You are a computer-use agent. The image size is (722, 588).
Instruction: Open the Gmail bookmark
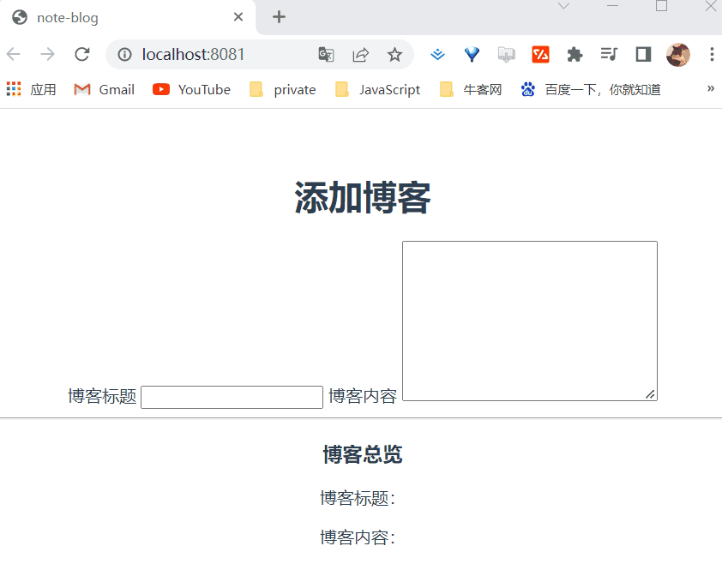(x=103, y=89)
